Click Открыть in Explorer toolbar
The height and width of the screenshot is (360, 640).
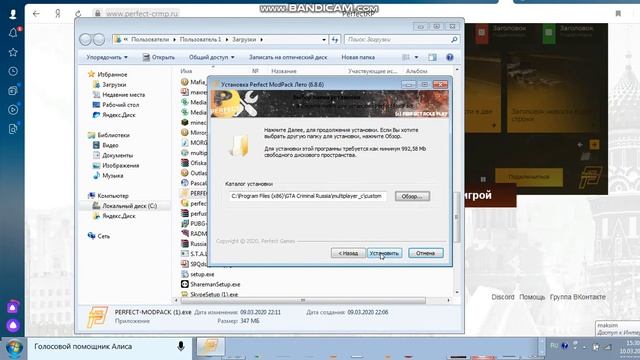(x=159, y=58)
